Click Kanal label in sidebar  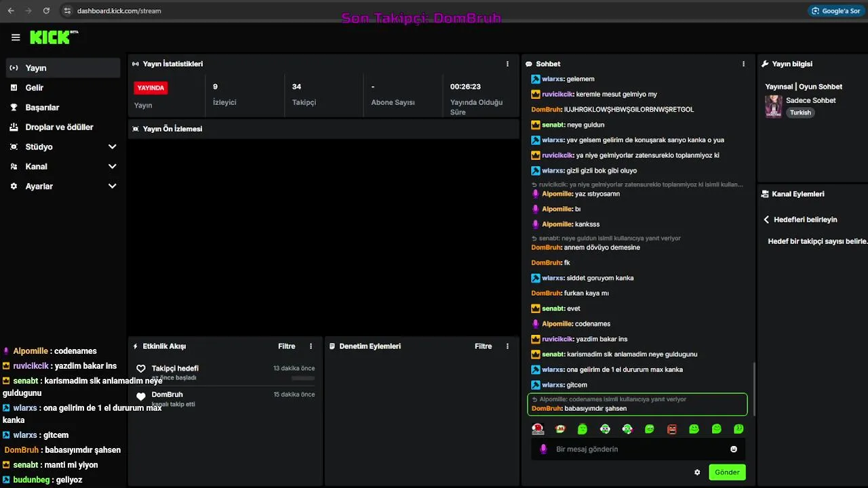coord(37,167)
